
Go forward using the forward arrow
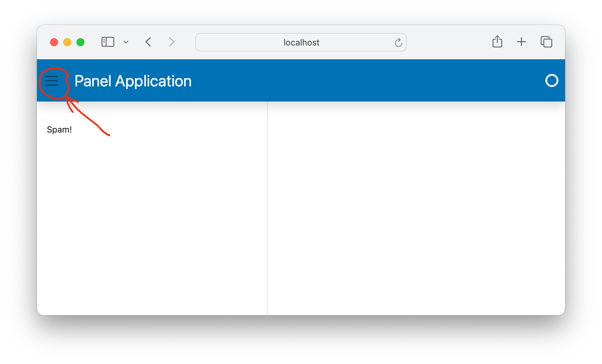coord(171,42)
